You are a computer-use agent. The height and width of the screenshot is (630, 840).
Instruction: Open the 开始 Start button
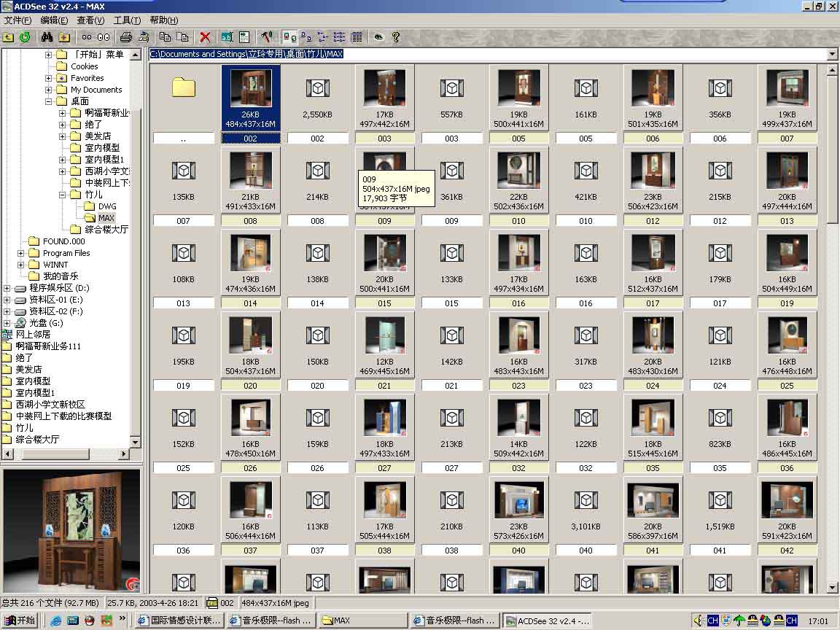20,621
